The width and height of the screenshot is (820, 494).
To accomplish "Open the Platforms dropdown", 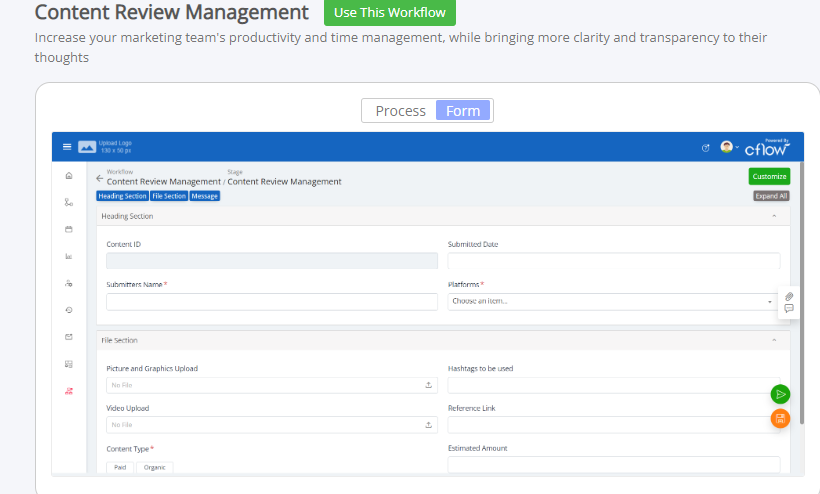I will coord(612,302).
